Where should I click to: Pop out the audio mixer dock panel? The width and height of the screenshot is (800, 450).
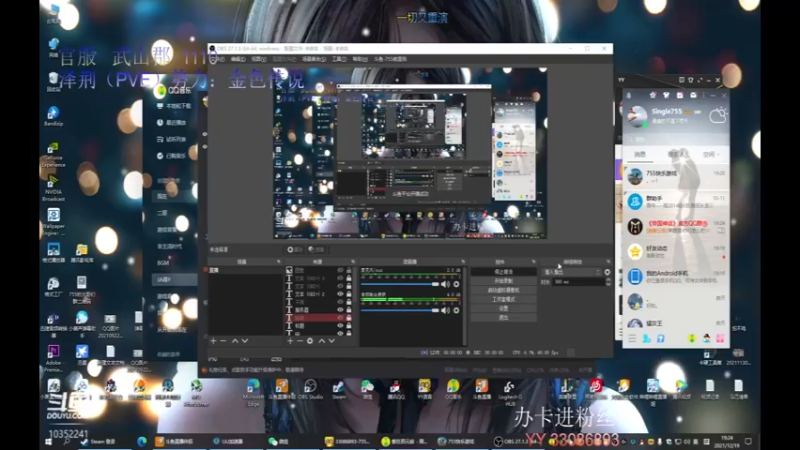(463, 262)
